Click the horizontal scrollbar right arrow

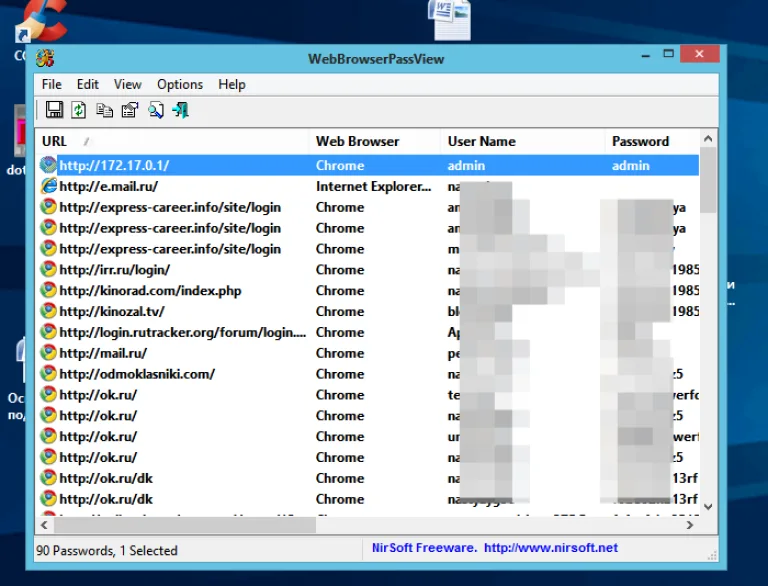coord(690,525)
